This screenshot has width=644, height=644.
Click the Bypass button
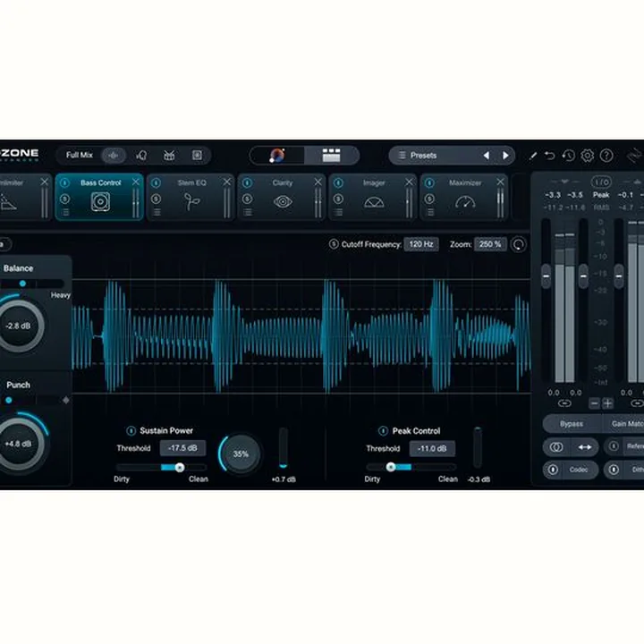click(572, 424)
